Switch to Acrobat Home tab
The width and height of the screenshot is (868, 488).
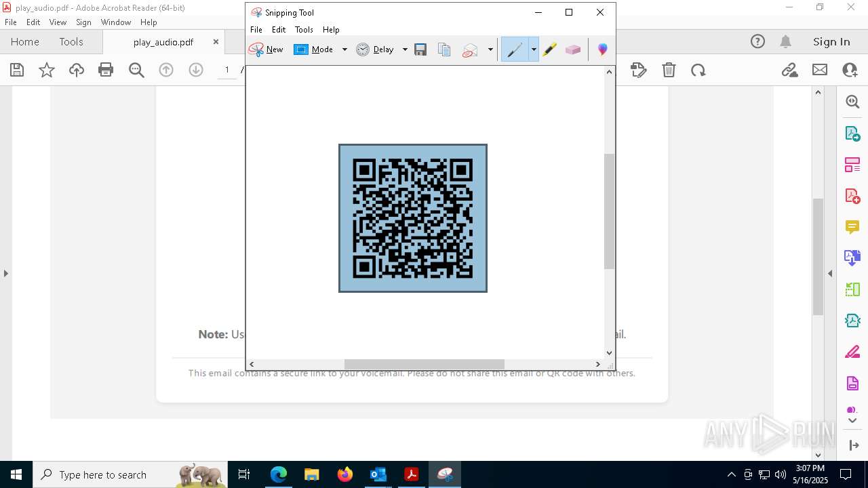coord(25,42)
